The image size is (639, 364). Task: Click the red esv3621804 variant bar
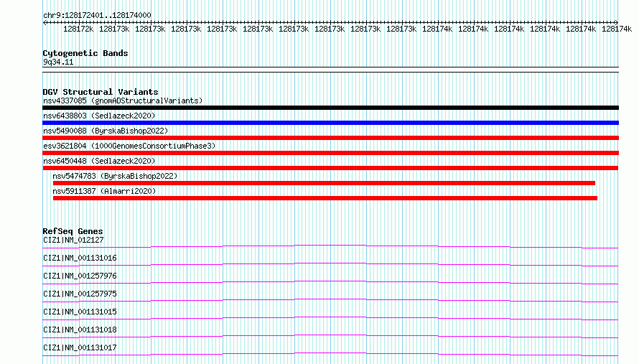[x=330, y=153]
